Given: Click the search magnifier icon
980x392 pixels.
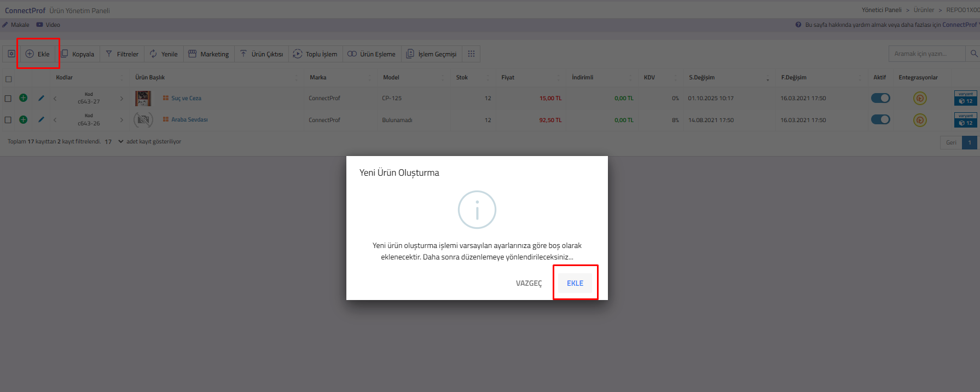Looking at the screenshot, I should pyautogui.click(x=974, y=54).
